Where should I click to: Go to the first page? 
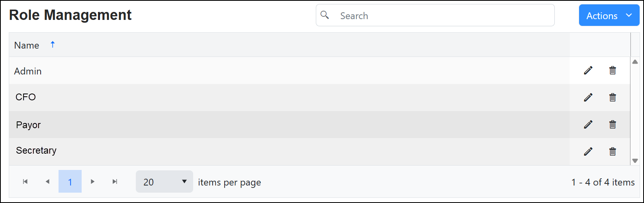coord(25,182)
